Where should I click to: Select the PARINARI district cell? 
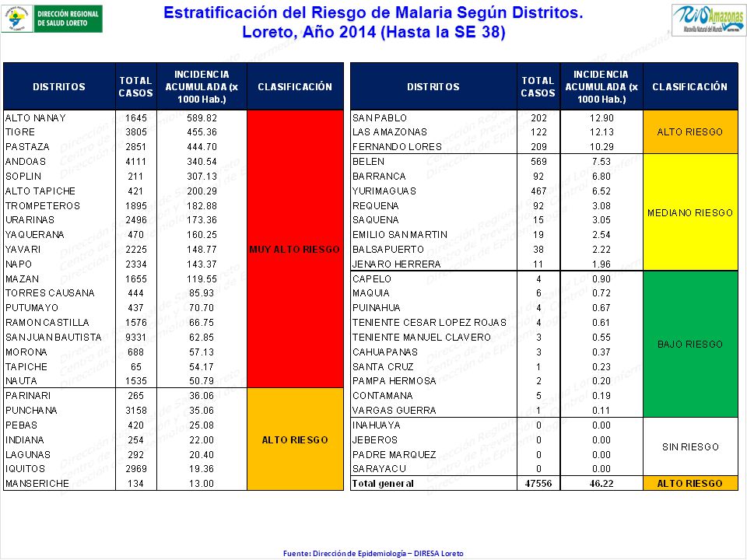[60, 396]
